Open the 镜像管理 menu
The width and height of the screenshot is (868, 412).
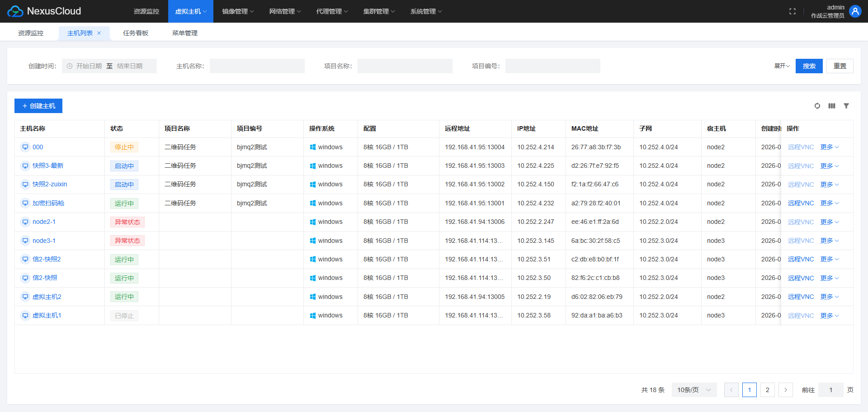(238, 11)
